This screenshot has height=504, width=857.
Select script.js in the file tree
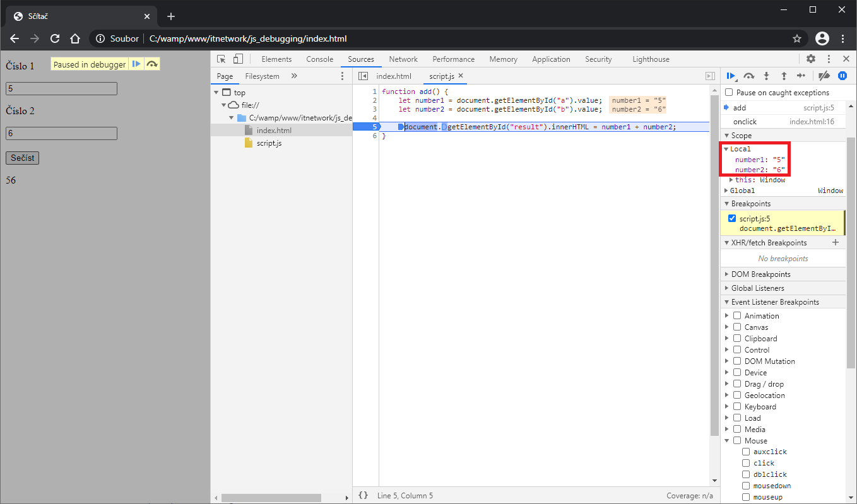tap(269, 143)
